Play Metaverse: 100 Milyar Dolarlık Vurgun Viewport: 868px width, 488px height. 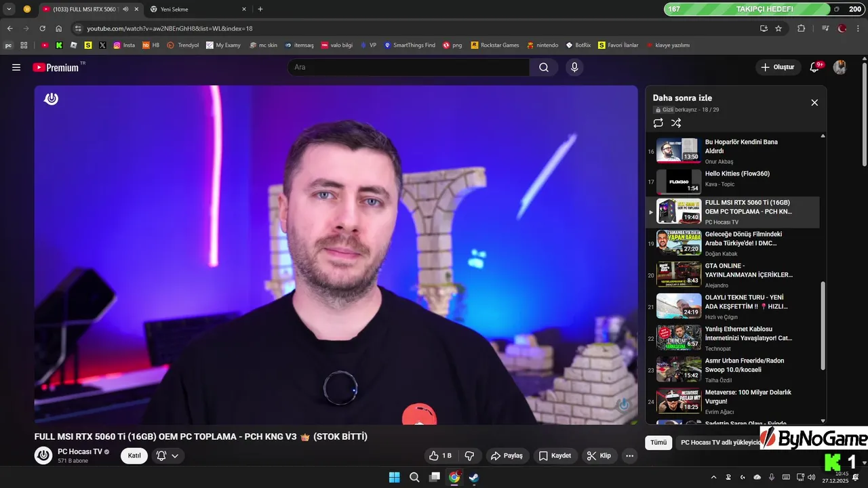732,401
